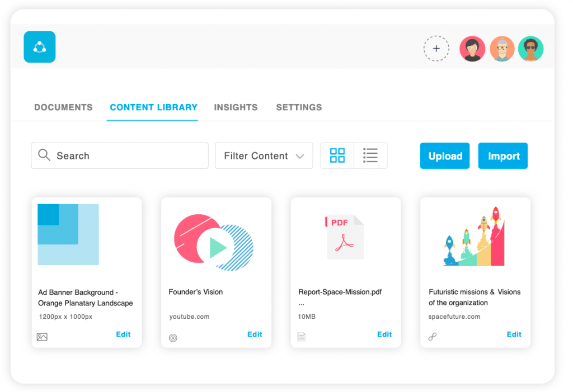573x392 pixels.
Task: Click the blue app logo icon
Action: click(40, 47)
